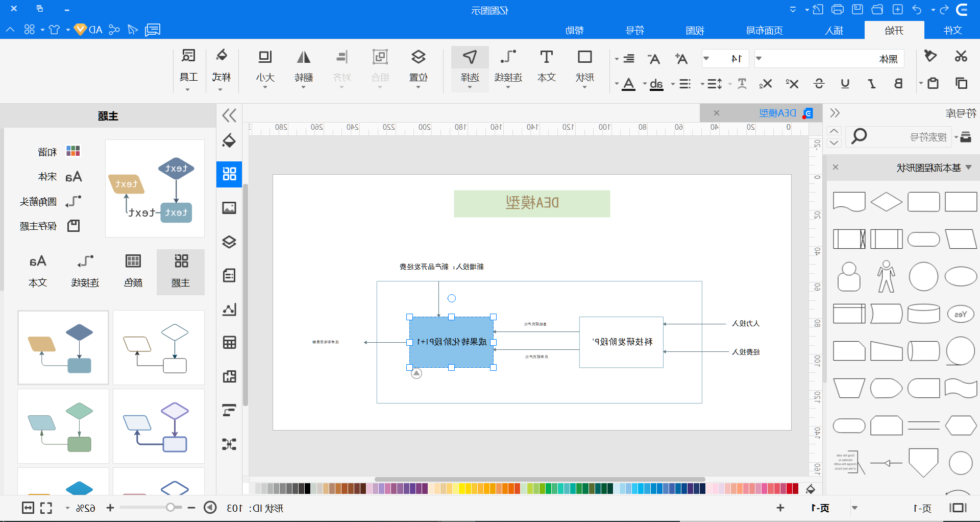The image size is (980, 522).
Task: Open the font size dropdown arrow
Action: point(706,58)
